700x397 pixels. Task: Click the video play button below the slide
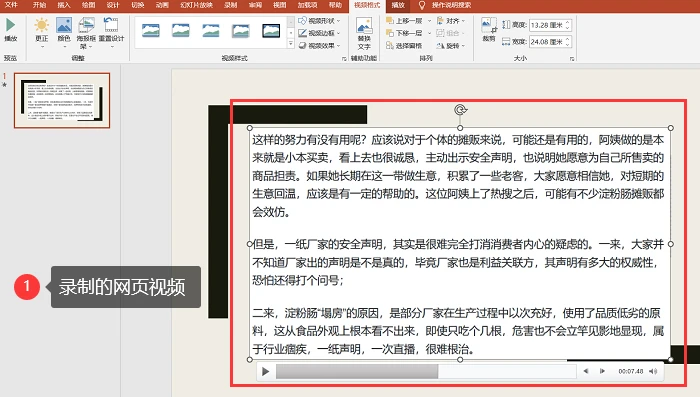point(266,372)
